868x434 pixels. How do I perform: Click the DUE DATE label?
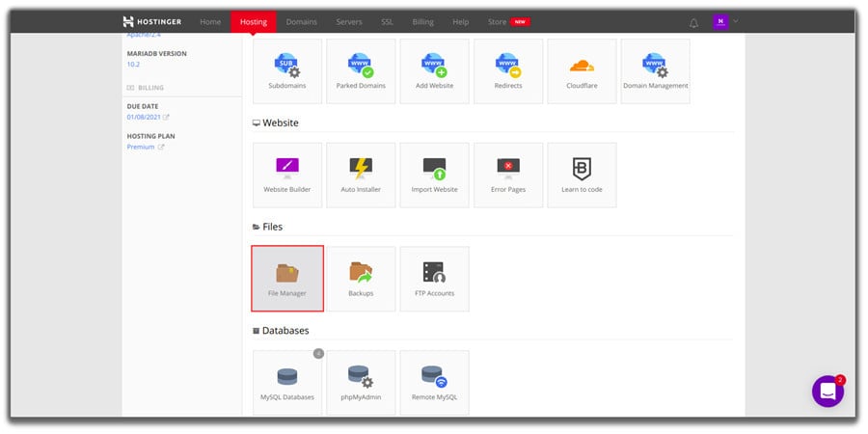143,106
